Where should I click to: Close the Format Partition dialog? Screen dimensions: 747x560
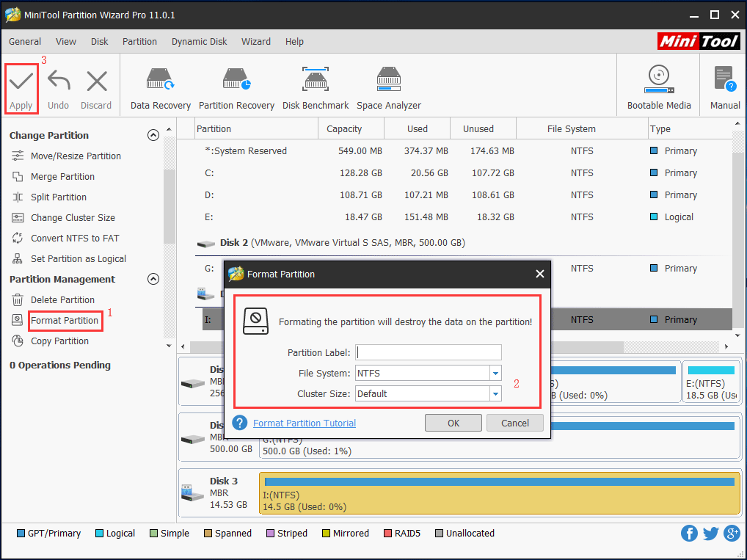539,274
